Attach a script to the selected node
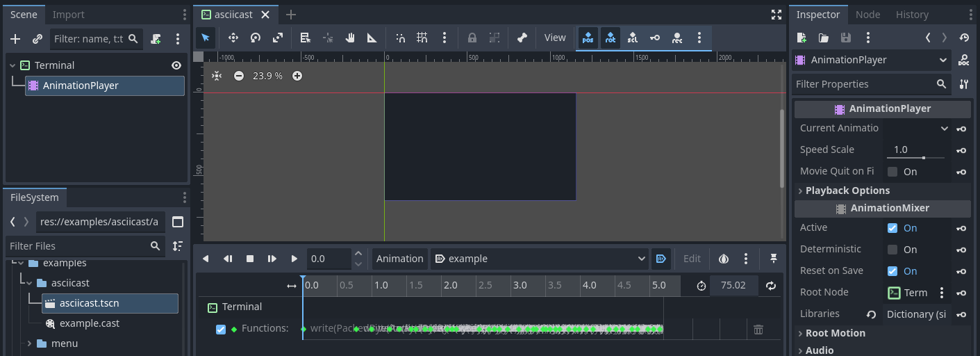Viewport: 980px width, 356px height. [x=156, y=39]
